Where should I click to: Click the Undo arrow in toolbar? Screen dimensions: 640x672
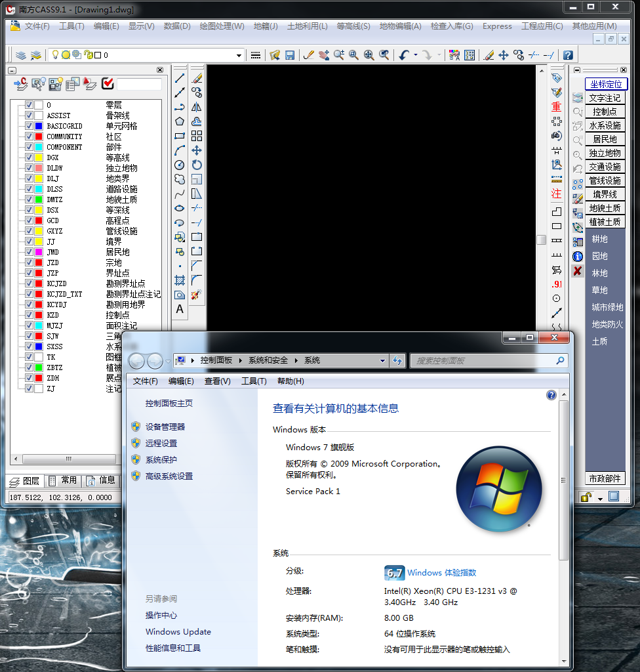click(404, 55)
